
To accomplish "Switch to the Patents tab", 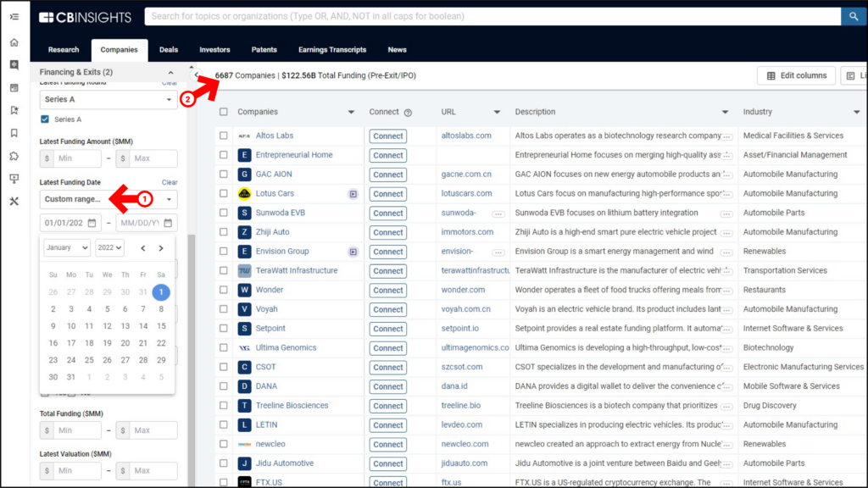I will (264, 50).
